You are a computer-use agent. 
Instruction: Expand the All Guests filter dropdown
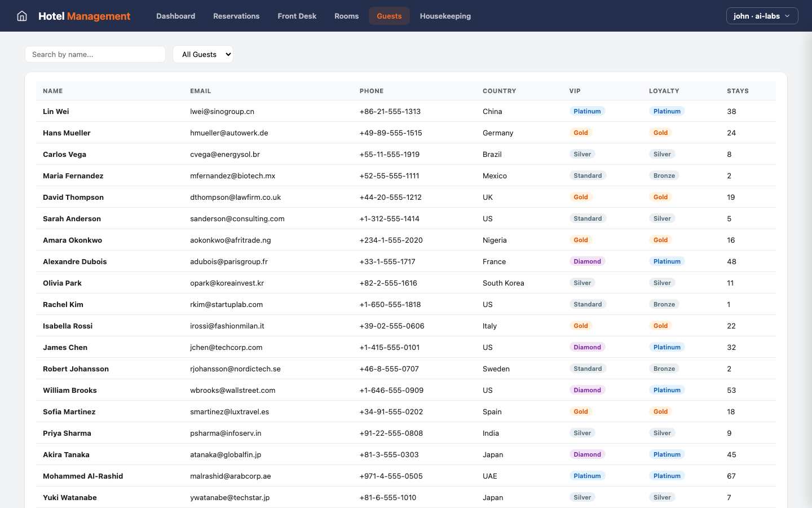(203, 54)
